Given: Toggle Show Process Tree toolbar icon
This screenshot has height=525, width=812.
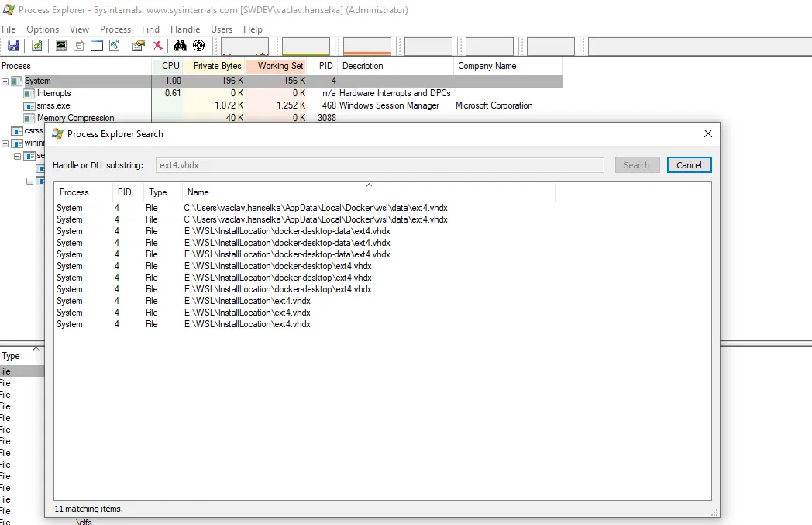Looking at the screenshot, I should click(79, 46).
